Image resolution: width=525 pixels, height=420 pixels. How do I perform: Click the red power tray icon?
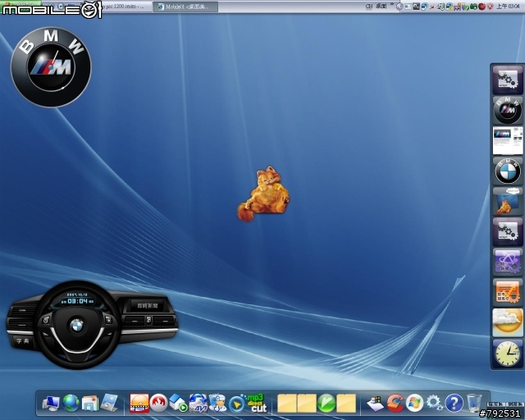coord(482,7)
